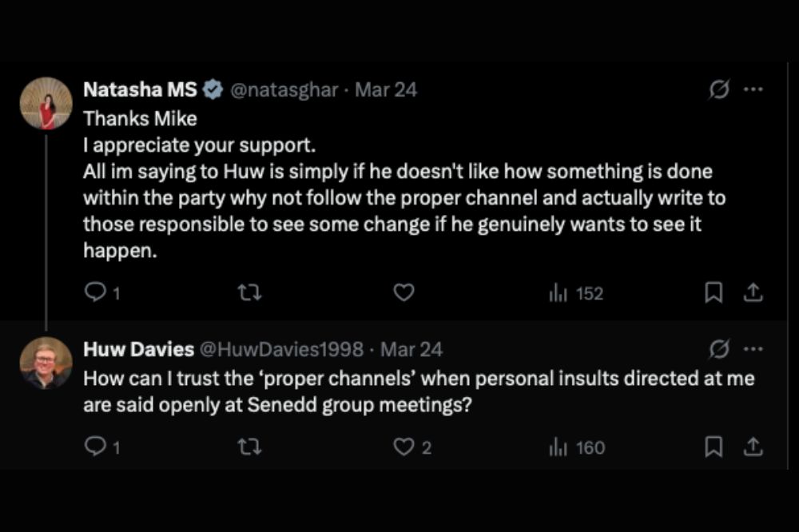This screenshot has width=799, height=532.
Task: Open more options on Natasha's tweet
Action: coord(753,90)
